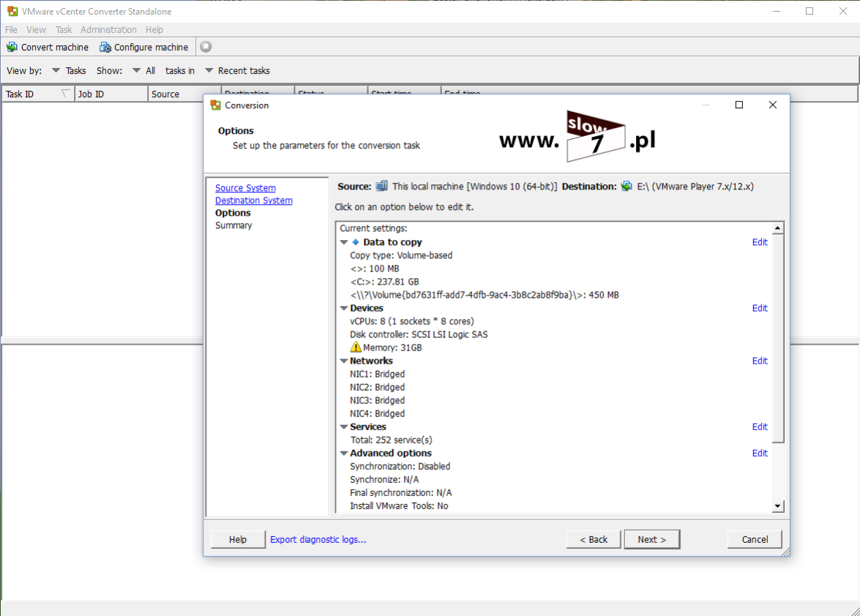The image size is (860, 616).
Task: Edit the Networks settings
Action: [x=760, y=361]
